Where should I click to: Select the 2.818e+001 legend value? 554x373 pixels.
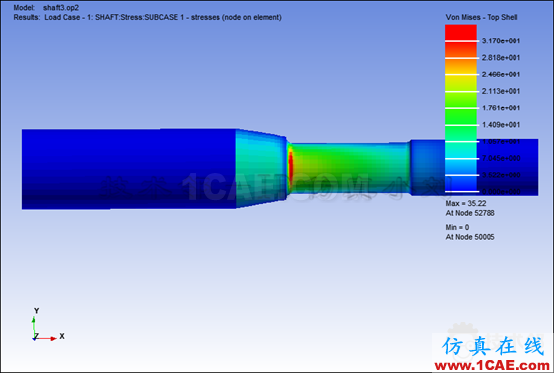[501, 58]
